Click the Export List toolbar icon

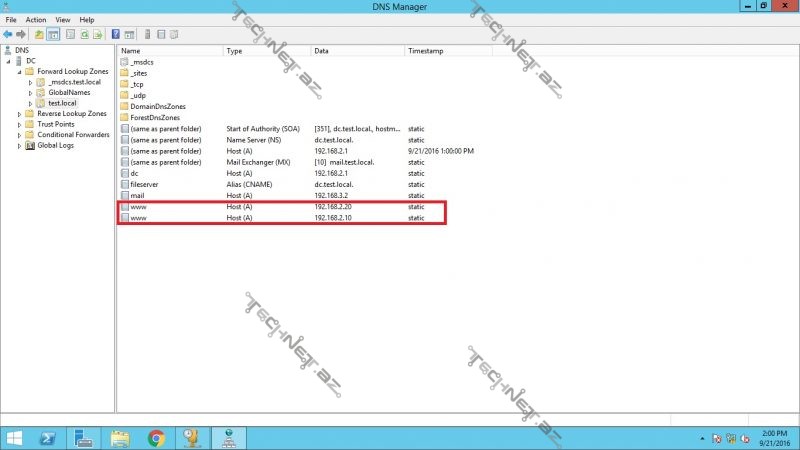[100, 34]
